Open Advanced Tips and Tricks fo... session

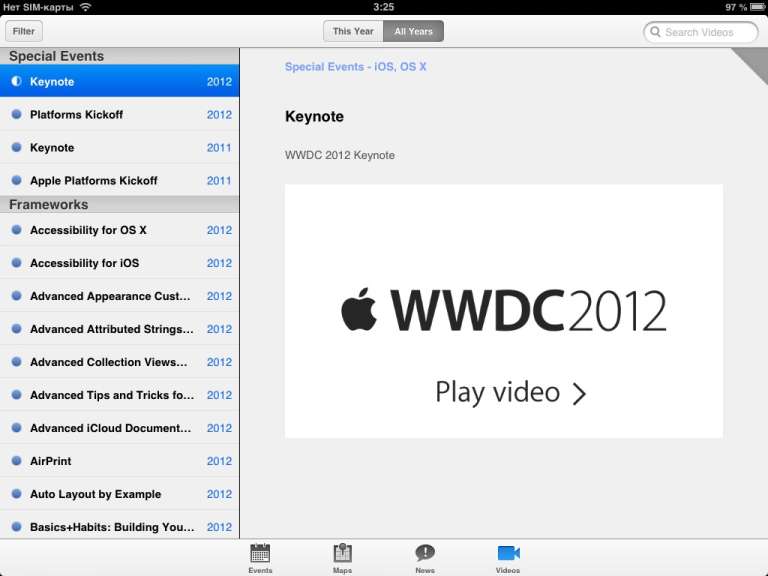pyautogui.click(x=120, y=395)
